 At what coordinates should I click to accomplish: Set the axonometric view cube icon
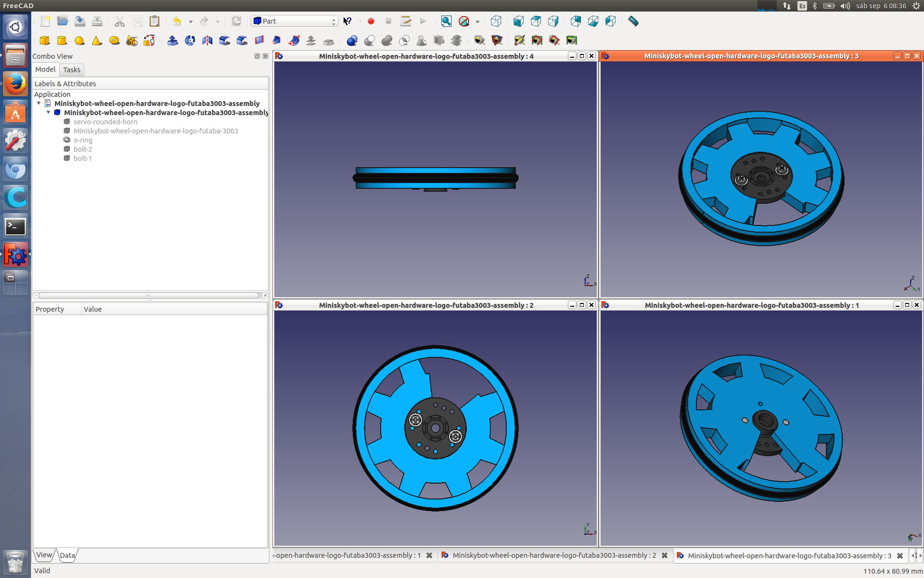[496, 21]
